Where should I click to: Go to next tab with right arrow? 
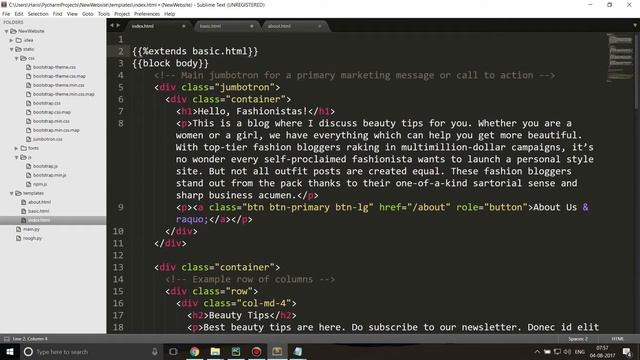coord(118,25)
